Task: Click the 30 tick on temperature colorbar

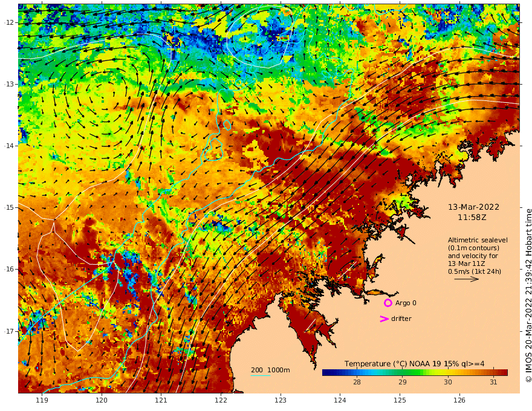Action: click(x=448, y=382)
